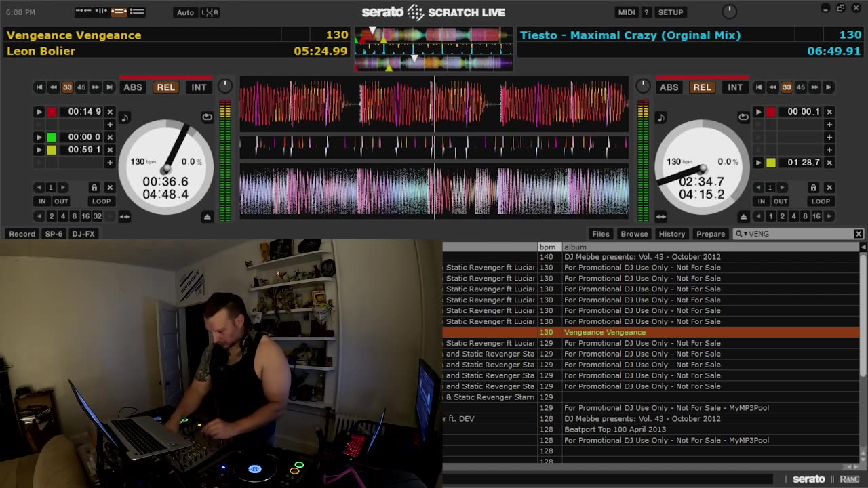Viewport: 868px width, 488px height.
Task: Rewind the right deck
Action: tap(772, 87)
